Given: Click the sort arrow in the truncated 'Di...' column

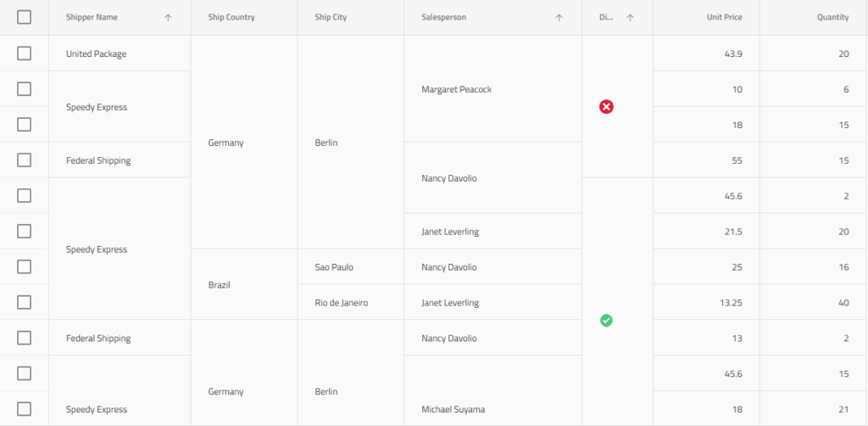Looking at the screenshot, I should pyautogui.click(x=630, y=18).
